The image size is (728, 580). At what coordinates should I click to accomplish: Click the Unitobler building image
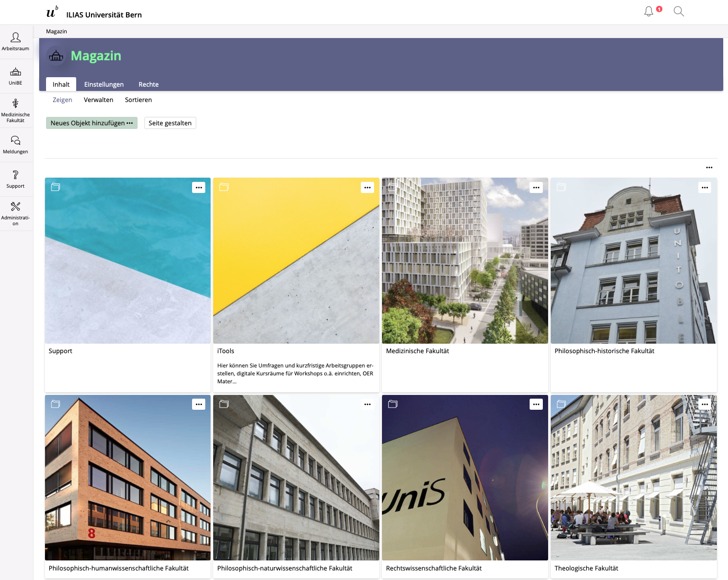click(634, 261)
